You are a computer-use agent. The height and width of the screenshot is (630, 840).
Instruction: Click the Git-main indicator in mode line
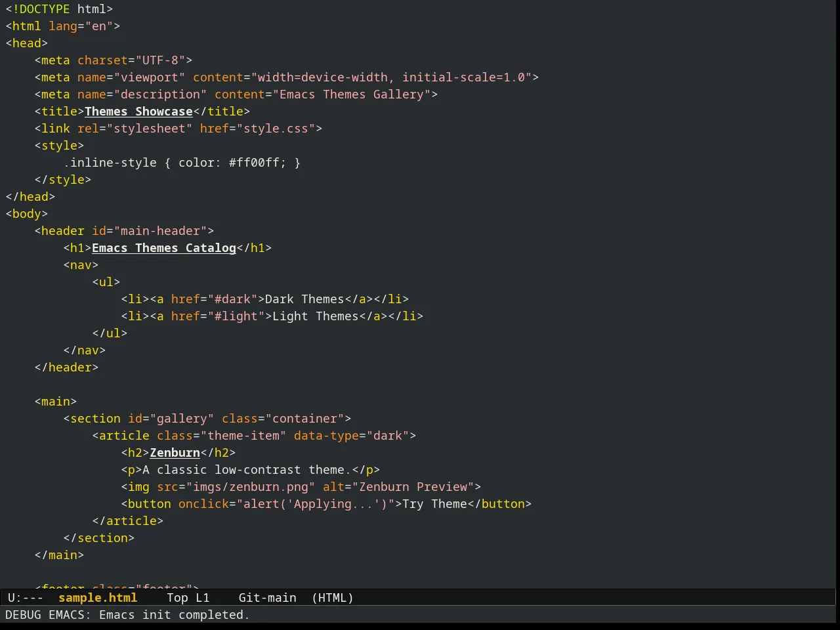(268, 598)
